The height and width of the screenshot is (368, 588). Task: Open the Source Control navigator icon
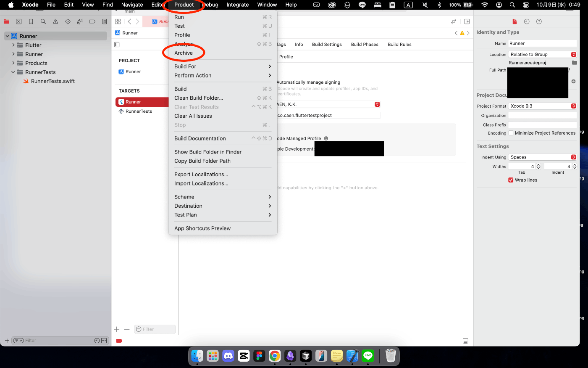pos(18,21)
